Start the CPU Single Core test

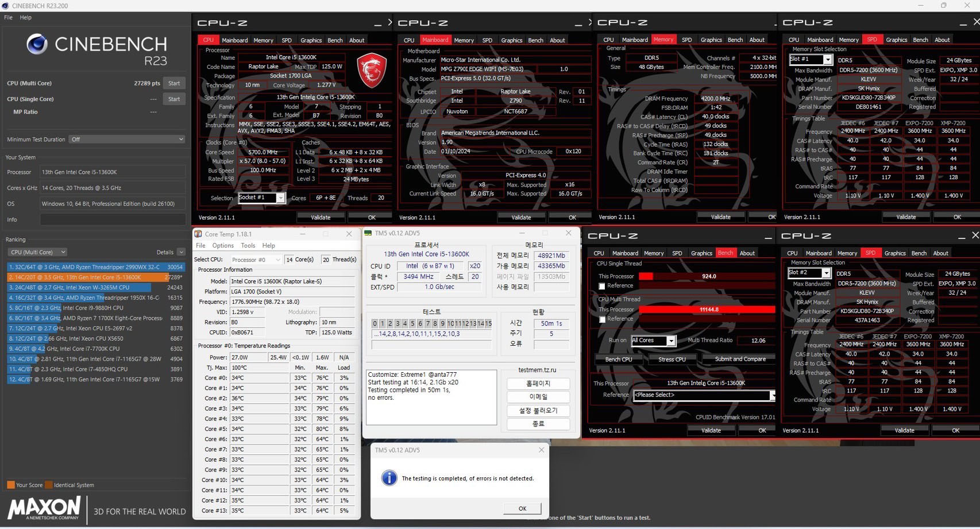point(174,99)
